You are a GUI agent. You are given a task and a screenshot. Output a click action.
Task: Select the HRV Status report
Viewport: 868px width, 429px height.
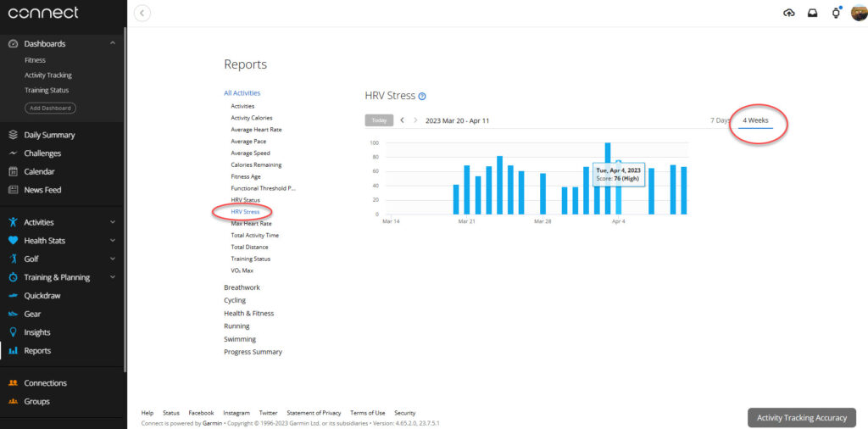click(245, 200)
